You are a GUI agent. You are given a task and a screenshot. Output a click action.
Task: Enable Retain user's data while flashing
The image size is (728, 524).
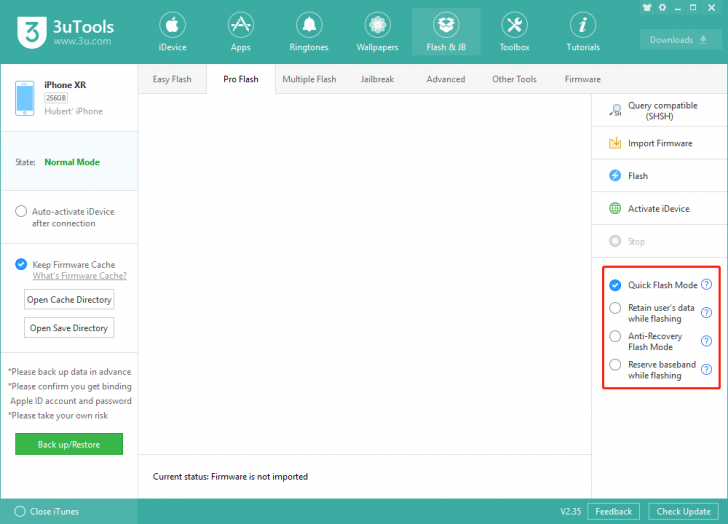pos(615,308)
